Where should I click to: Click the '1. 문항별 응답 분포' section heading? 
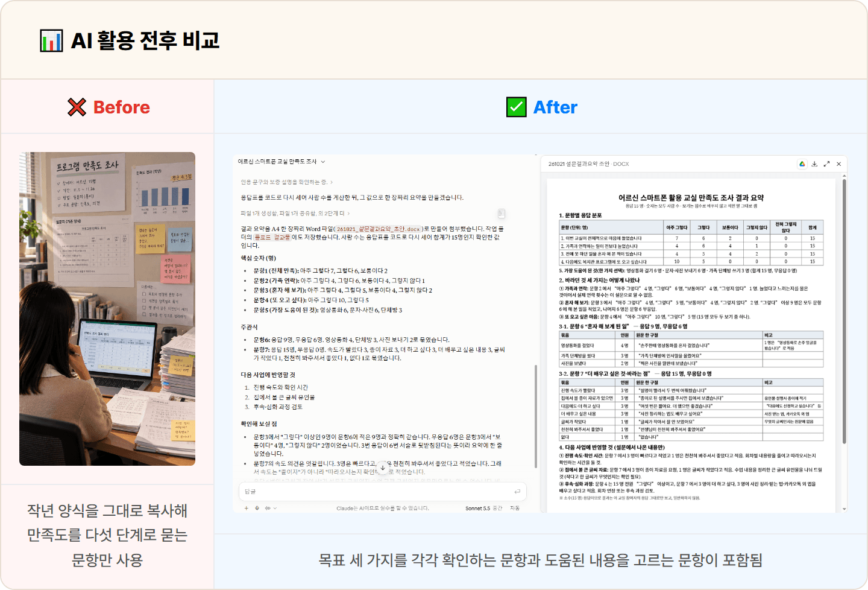point(580,215)
